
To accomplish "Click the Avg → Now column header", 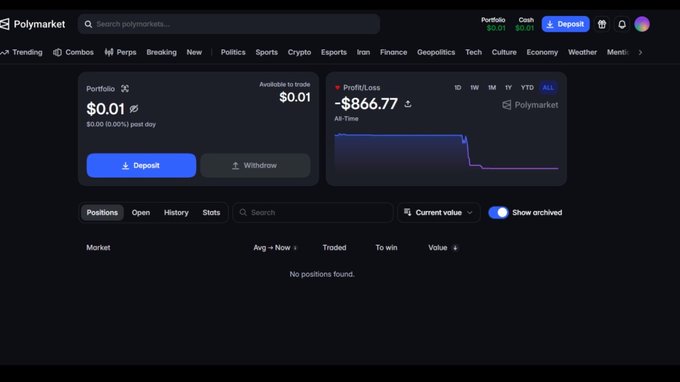I will tap(271, 248).
